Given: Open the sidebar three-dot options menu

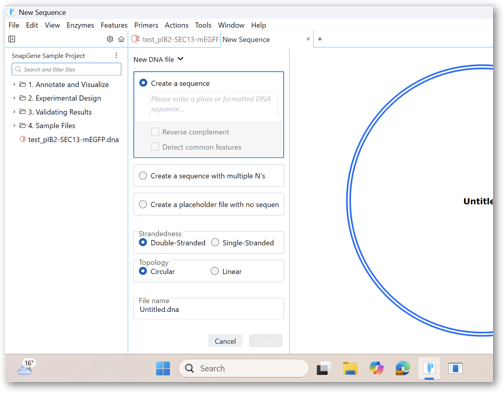Looking at the screenshot, I should tap(116, 55).
